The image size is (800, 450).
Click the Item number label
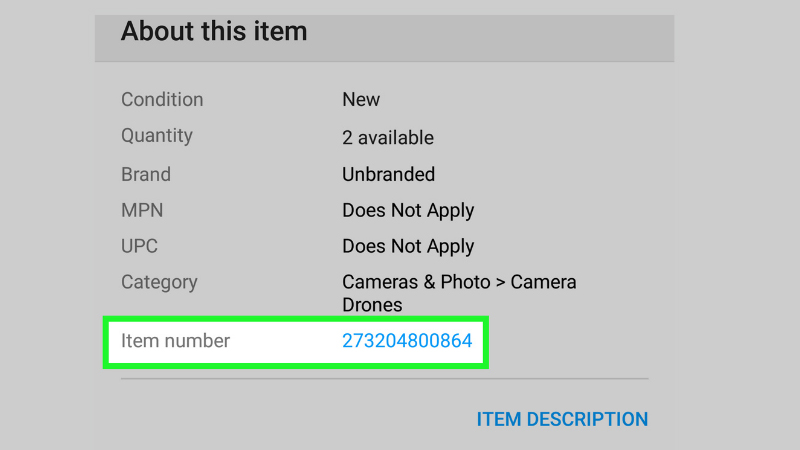tap(176, 341)
